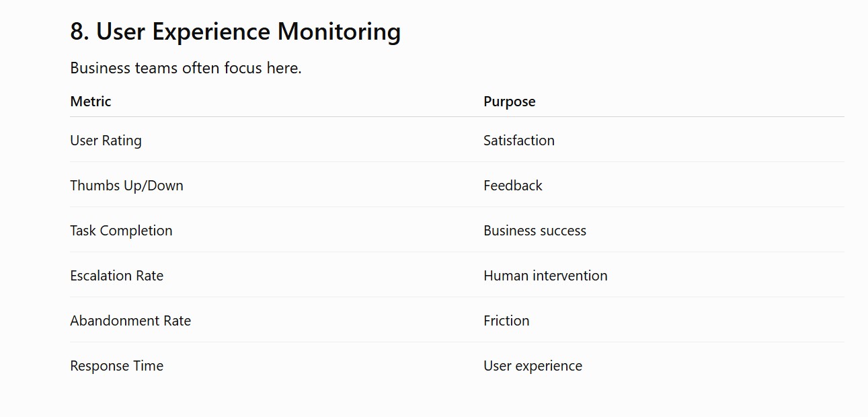The height and width of the screenshot is (417, 868).
Task: Click the 'Business teams often focus here' sentence
Action: click(x=186, y=68)
